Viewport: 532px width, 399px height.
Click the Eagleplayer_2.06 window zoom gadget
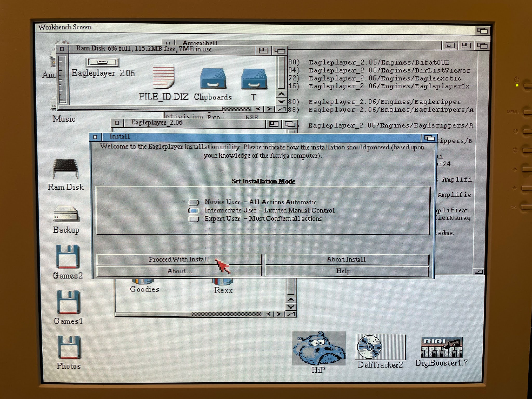[x=274, y=124]
